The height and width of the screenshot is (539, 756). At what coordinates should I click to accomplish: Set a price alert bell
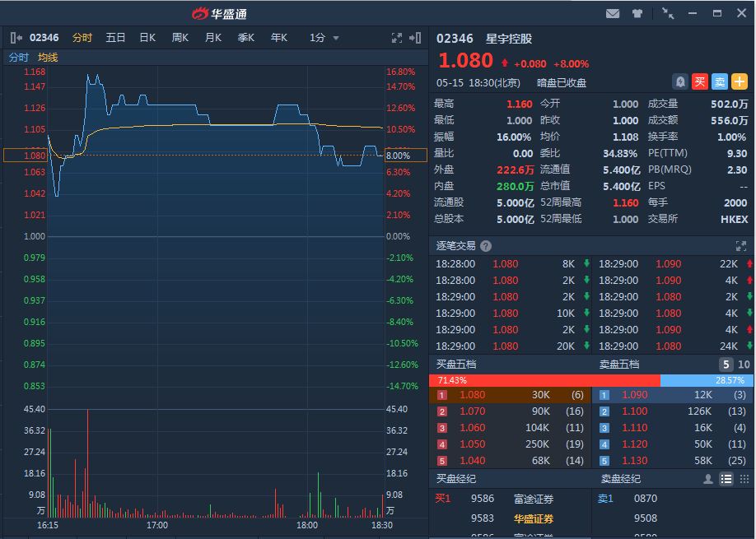tap(679, 81)
